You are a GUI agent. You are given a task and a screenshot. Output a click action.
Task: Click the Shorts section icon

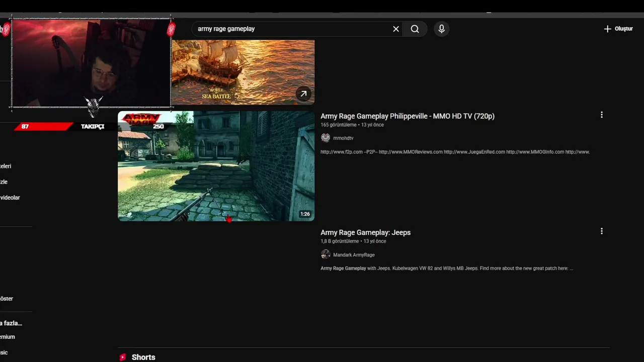coord(123,357)
